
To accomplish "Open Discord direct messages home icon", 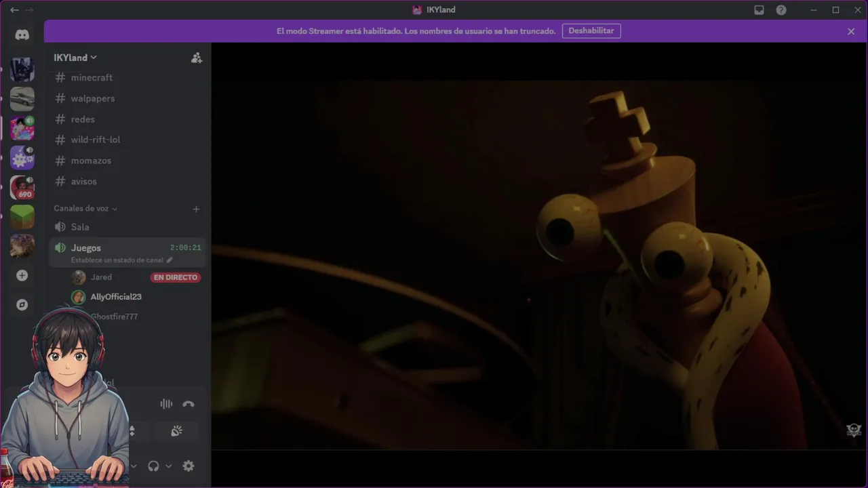I will [x=22, y=35].
